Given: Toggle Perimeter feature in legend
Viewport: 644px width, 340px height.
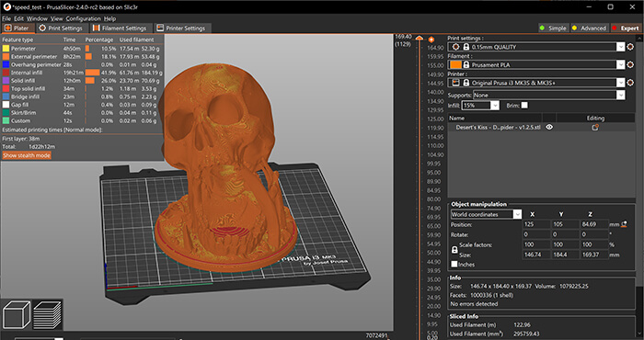Looking at the screenshot, I should pyautogui.click(x=81, y=49).
